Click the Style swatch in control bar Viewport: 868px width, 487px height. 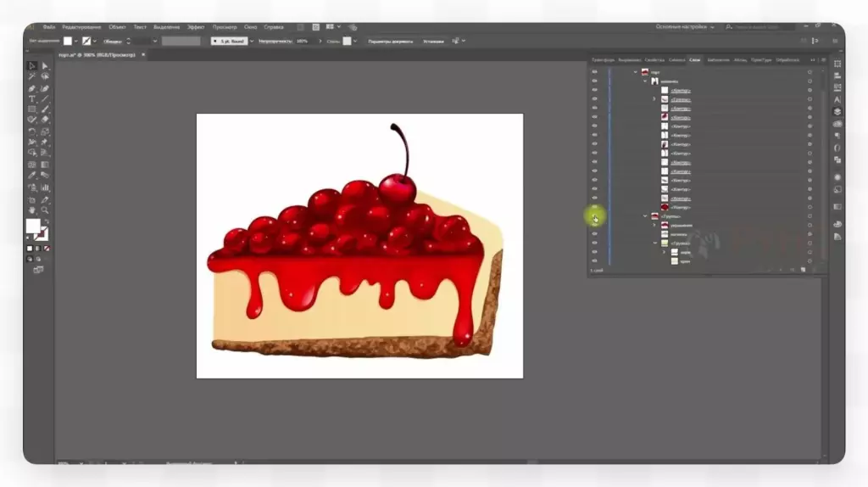347,41
